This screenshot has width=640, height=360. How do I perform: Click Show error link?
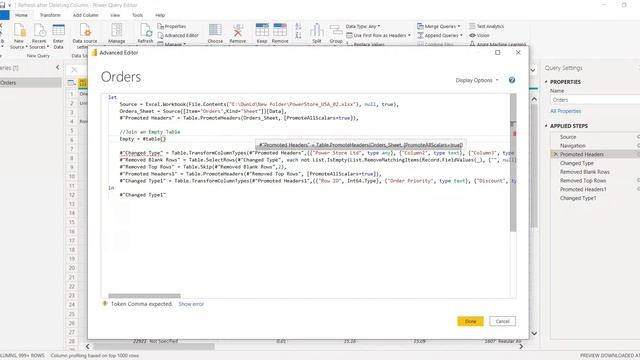click(x=191, y=304)
